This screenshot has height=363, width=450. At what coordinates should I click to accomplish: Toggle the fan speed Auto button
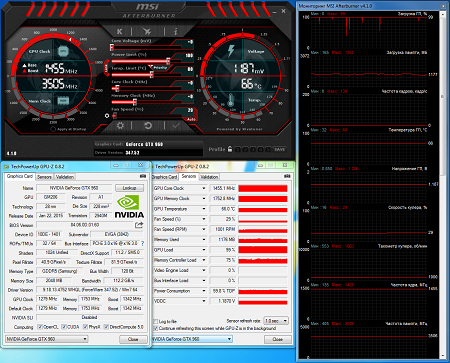tap(191, 119)
